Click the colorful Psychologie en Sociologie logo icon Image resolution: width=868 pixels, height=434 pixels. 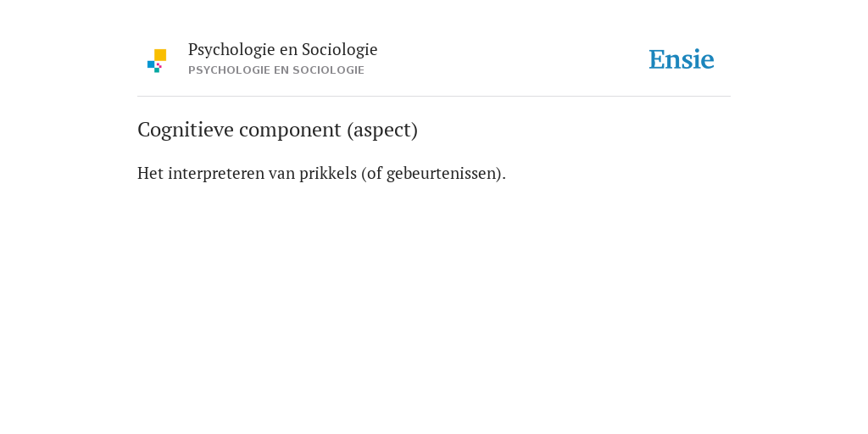(x=157, y=61)
